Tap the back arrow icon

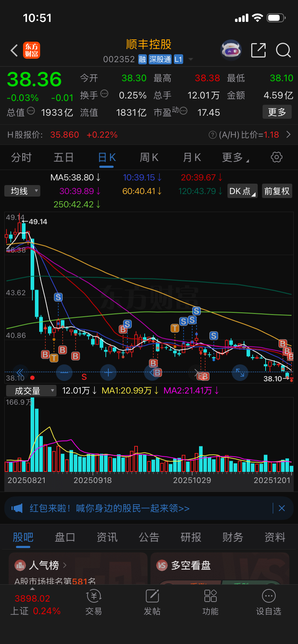click(14, 51)
